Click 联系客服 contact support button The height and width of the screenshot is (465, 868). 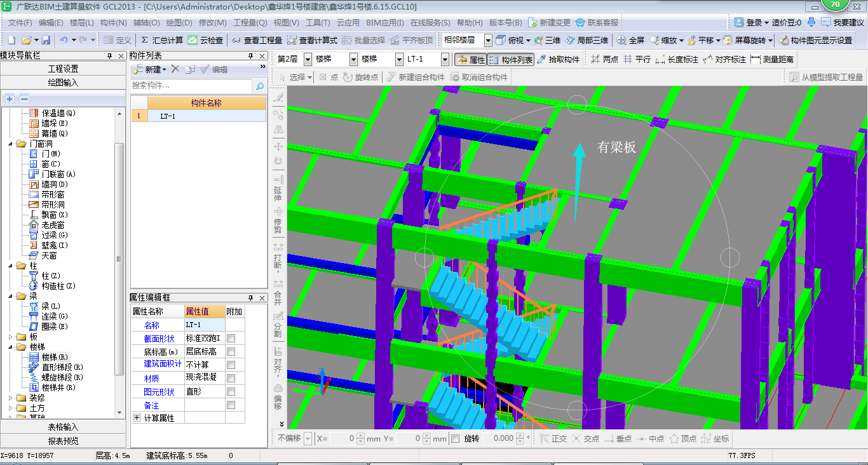[x=597, y=22]
